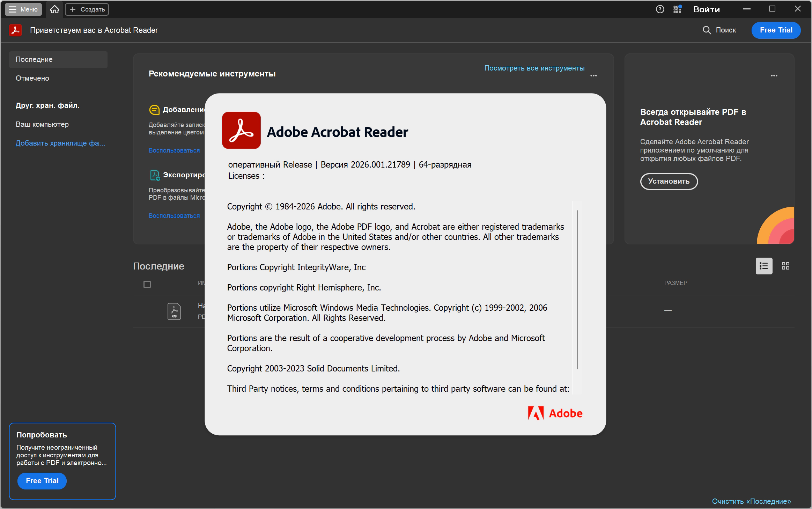Click the Adobe Acrobat Reader dialog title
The width and height of the screenshot is (812, 509).
338,132
